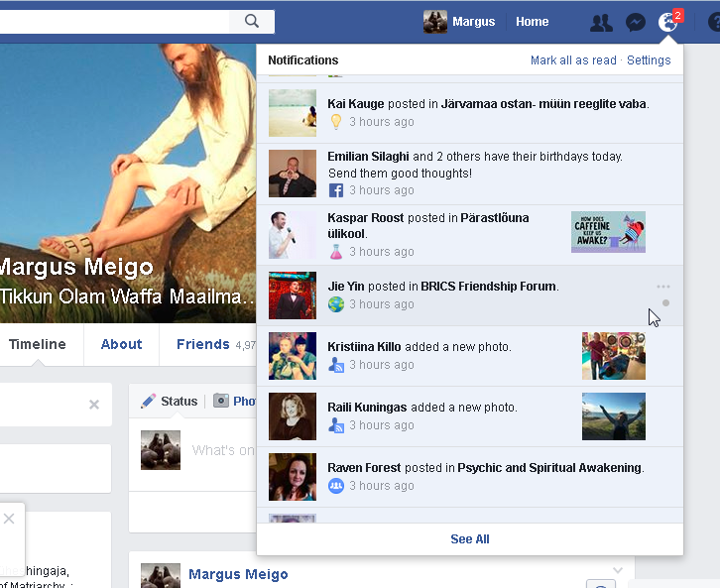The width and height of the screenshot is (720, 588).
Task: Click Facebook logo icon on birthday notification
Action: [x=336, y=190]
